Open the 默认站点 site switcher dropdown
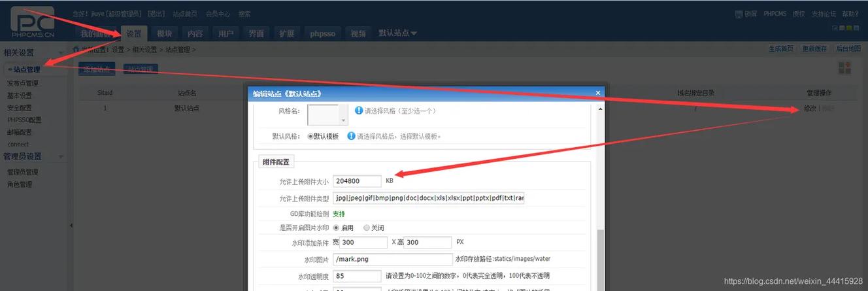This screenshot has height=291, width=868. pos(397,33)
